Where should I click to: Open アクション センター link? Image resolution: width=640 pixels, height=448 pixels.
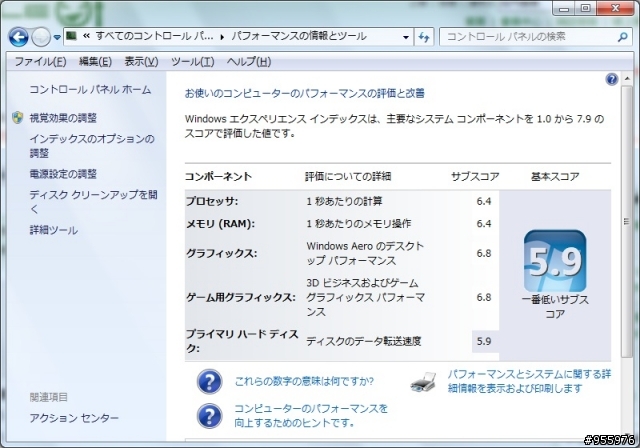point(74,418)
